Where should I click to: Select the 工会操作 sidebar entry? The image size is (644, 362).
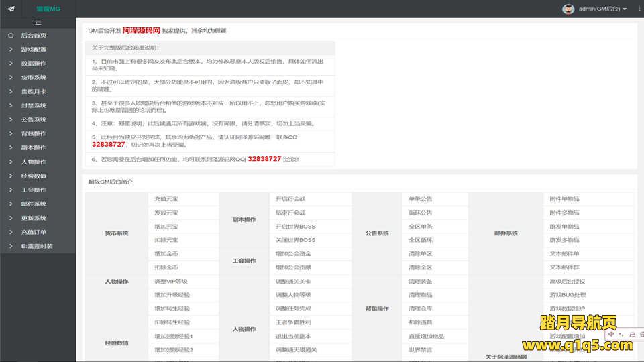[34, 190]
